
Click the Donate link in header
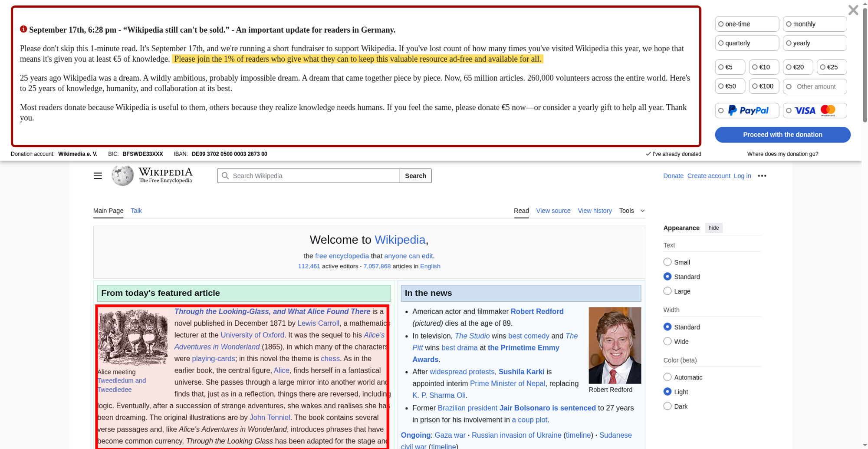(673, 176)
